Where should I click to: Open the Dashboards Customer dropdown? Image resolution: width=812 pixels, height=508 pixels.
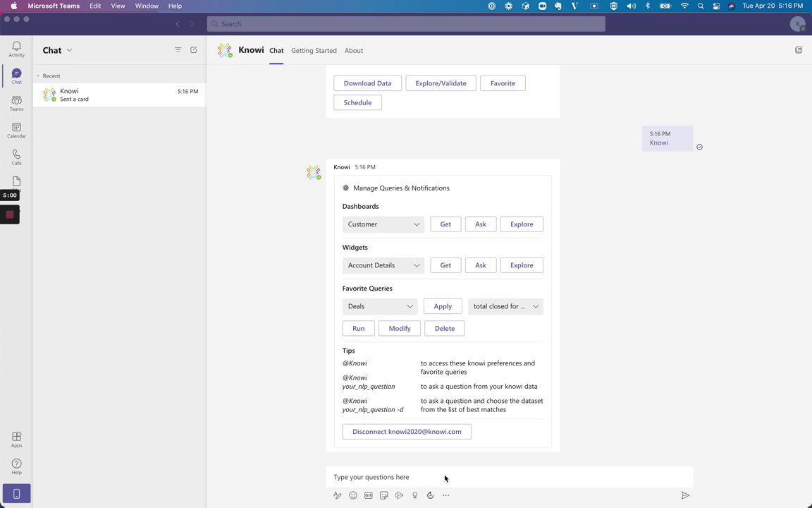[x=383, y=224]
